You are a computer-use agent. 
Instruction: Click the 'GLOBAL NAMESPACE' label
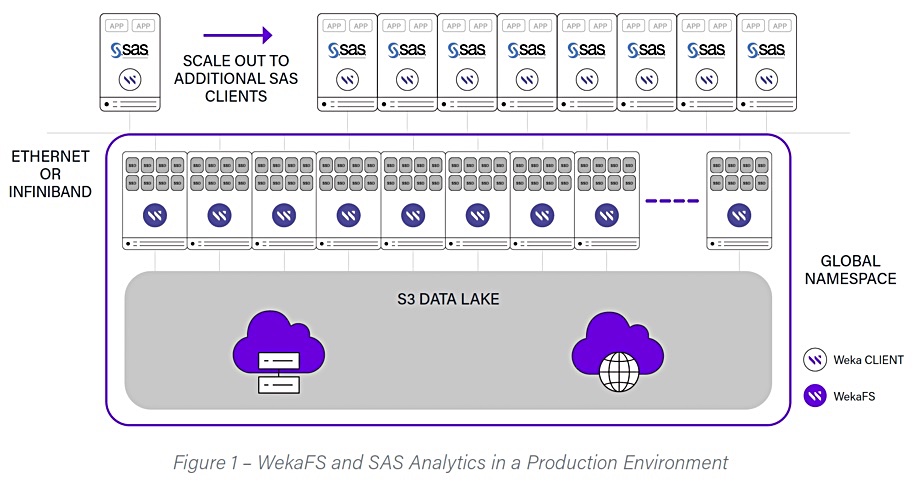click(850, 270)
